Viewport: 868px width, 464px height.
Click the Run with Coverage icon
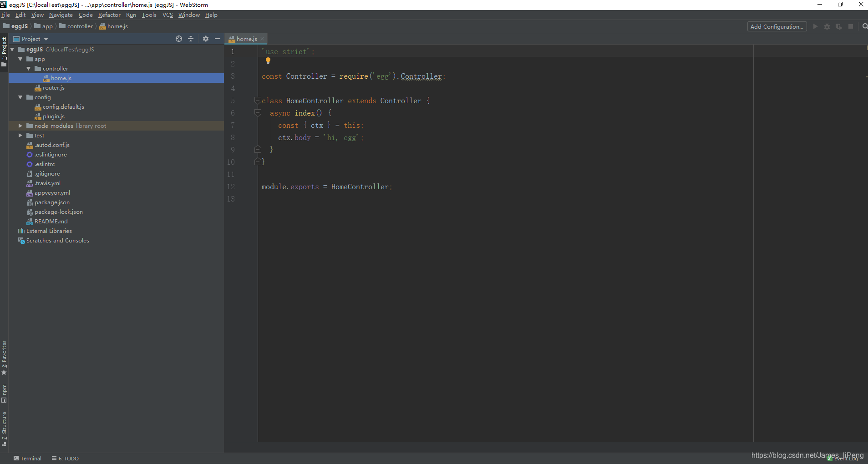(x=839, y=26)
